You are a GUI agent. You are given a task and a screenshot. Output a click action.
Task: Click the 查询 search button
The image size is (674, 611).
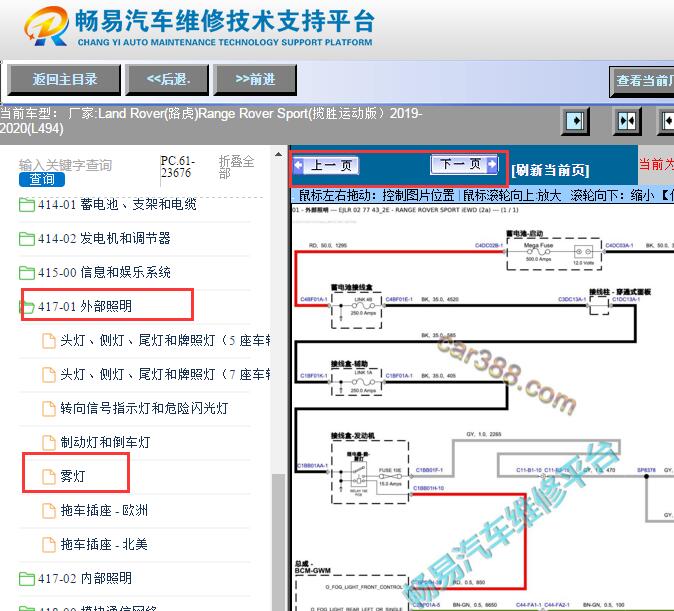tap(42, 179)
